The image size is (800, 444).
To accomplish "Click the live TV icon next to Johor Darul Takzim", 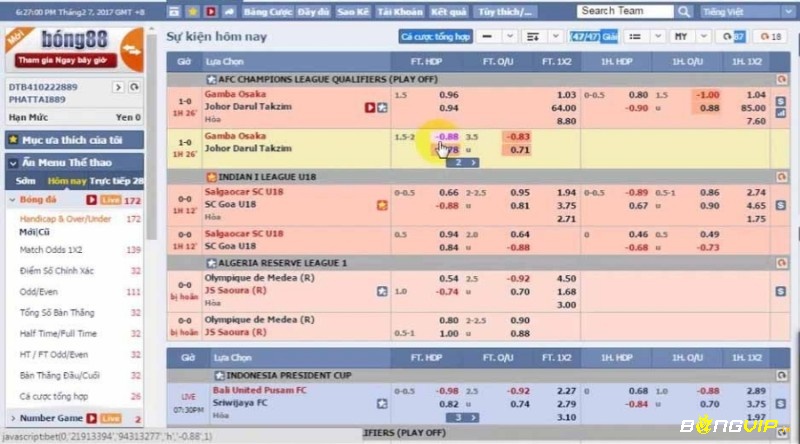I will pos(369,107).
